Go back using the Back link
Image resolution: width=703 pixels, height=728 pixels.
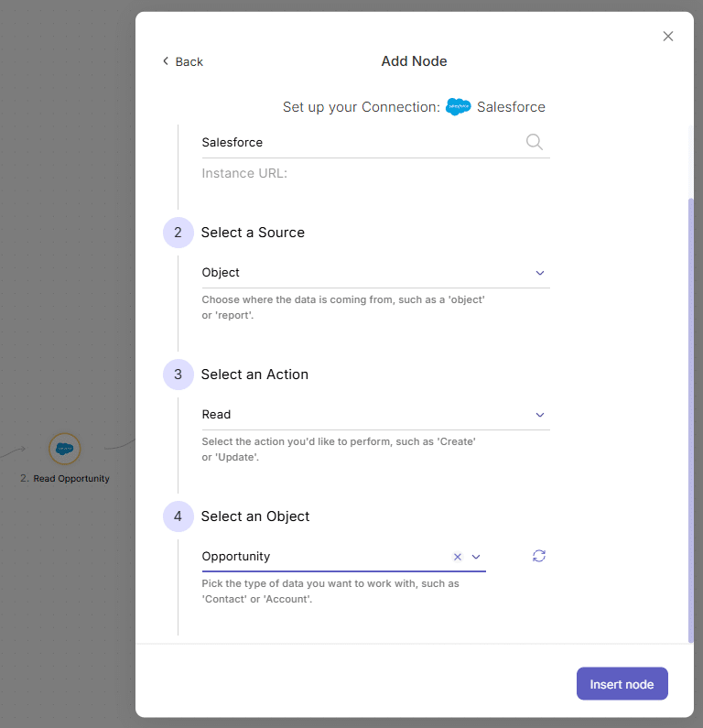tap(183, 61)
